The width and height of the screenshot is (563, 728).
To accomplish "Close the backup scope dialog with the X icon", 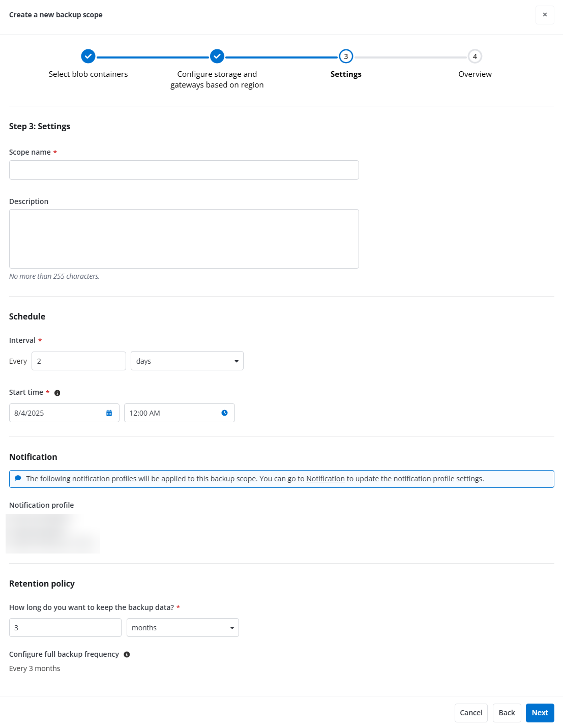I will click(545, 15).
